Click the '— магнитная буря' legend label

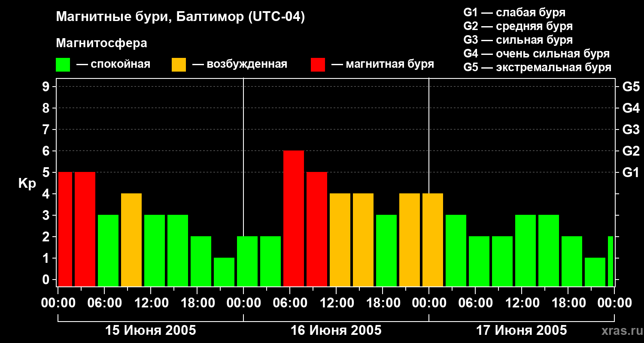[383, 65]
